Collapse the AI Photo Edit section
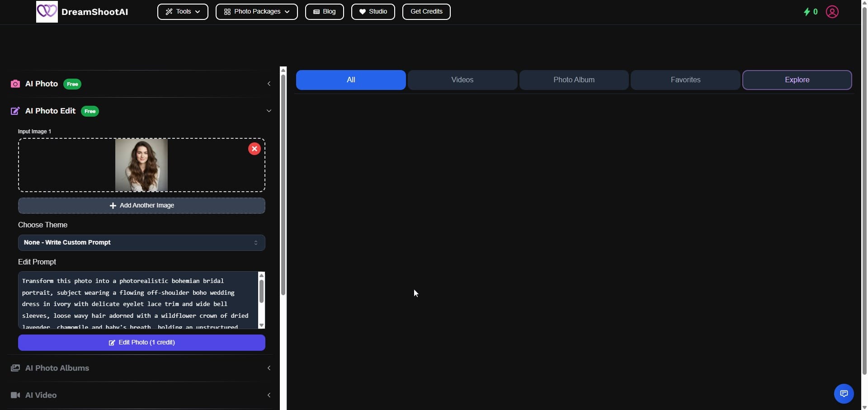 click(x=269, y=111)
